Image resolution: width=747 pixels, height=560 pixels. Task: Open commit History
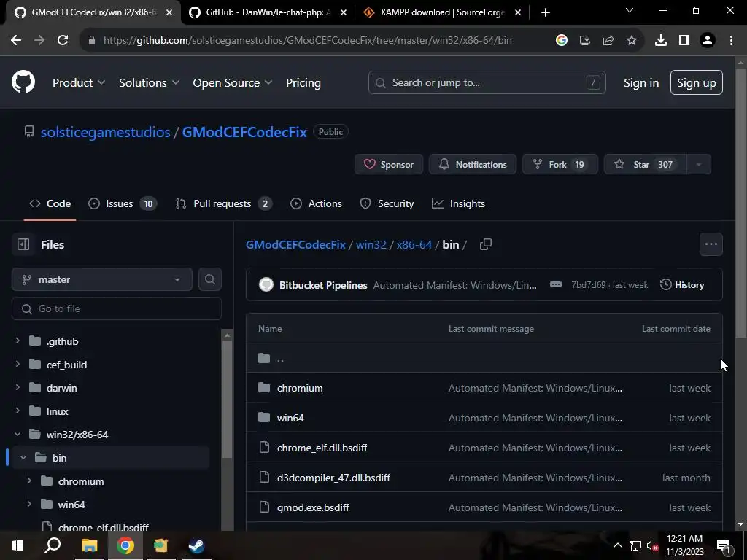(x=682, y=285)
